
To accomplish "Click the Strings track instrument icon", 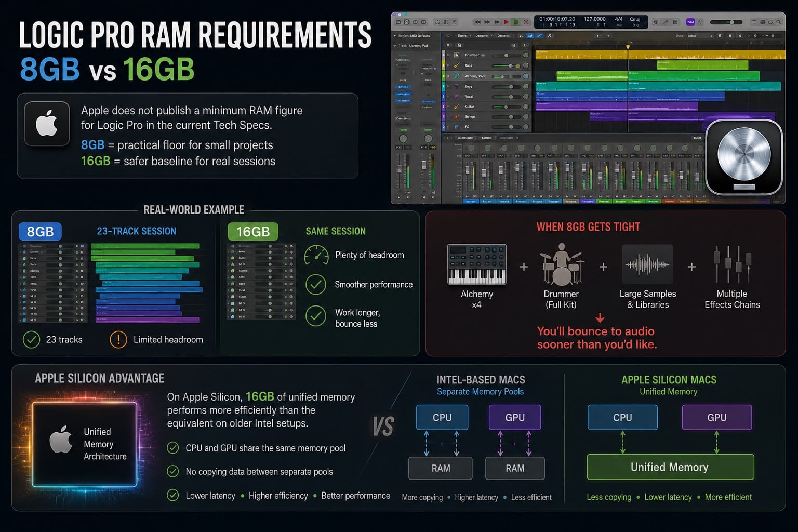I will point(457,116).
